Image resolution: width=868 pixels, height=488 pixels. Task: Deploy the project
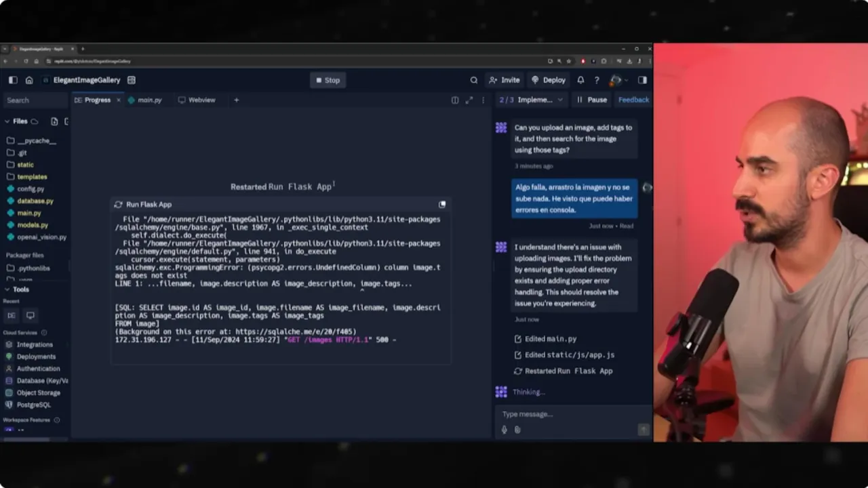[x=549, y=80]
